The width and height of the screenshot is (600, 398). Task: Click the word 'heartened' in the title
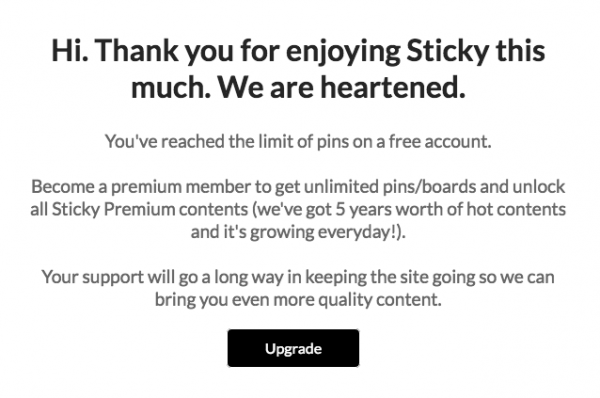(393, 86)
